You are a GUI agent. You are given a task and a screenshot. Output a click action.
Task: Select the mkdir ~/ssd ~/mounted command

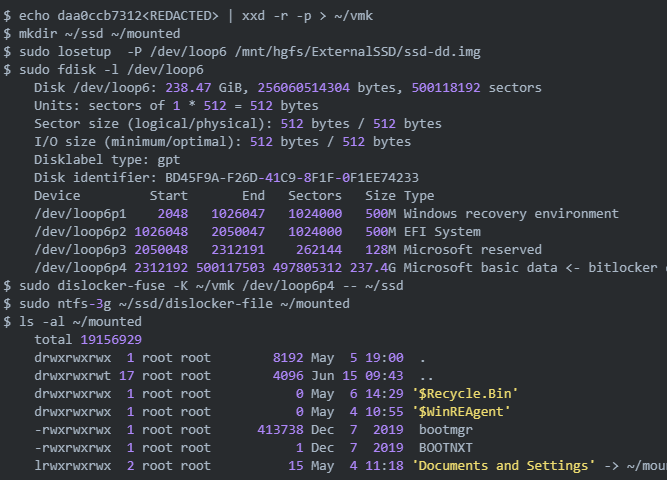tap(92, 34)
